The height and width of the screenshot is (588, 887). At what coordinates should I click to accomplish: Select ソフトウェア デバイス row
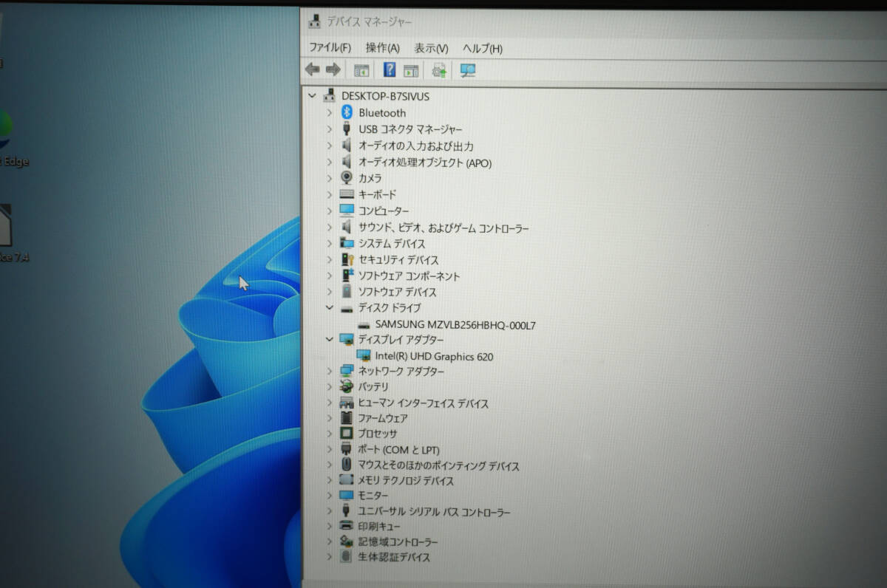(398, 292)
